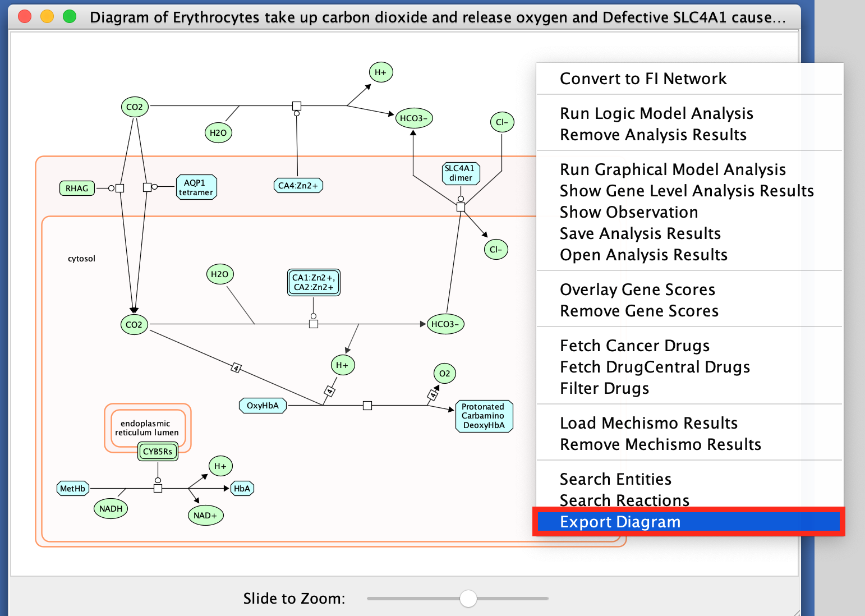Click reaction square below CA1:Zn2+ node

314,324
